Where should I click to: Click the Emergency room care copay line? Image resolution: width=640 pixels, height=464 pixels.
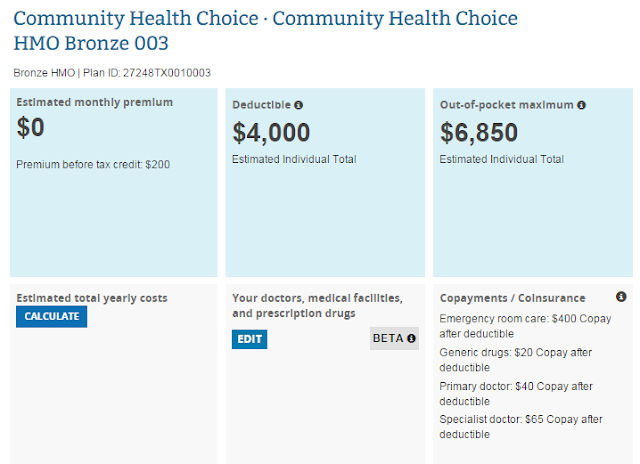(526, 326)
